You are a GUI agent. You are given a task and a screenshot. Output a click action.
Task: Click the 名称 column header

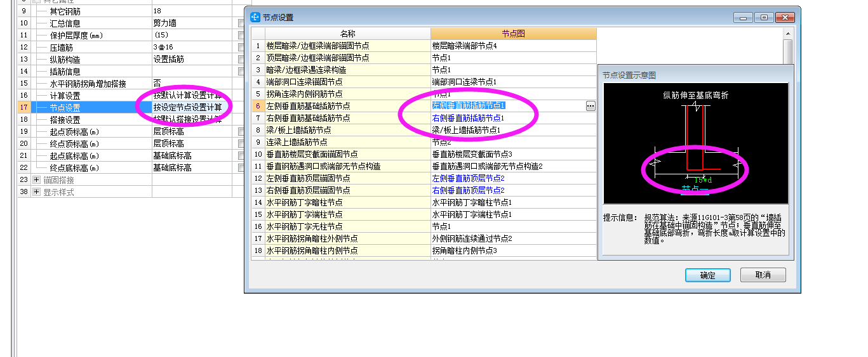347,34
